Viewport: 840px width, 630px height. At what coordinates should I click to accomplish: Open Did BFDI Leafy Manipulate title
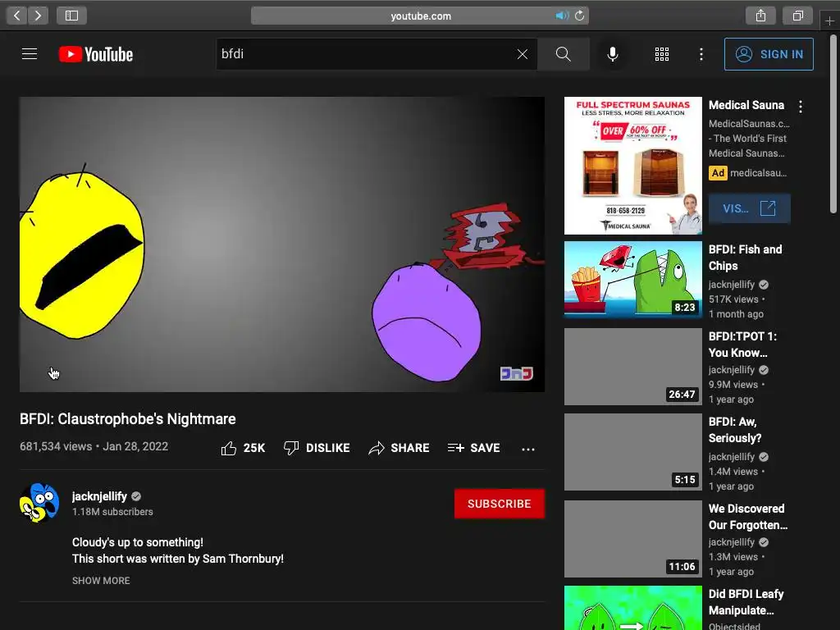pyautogui.click(x=746, y=602)
